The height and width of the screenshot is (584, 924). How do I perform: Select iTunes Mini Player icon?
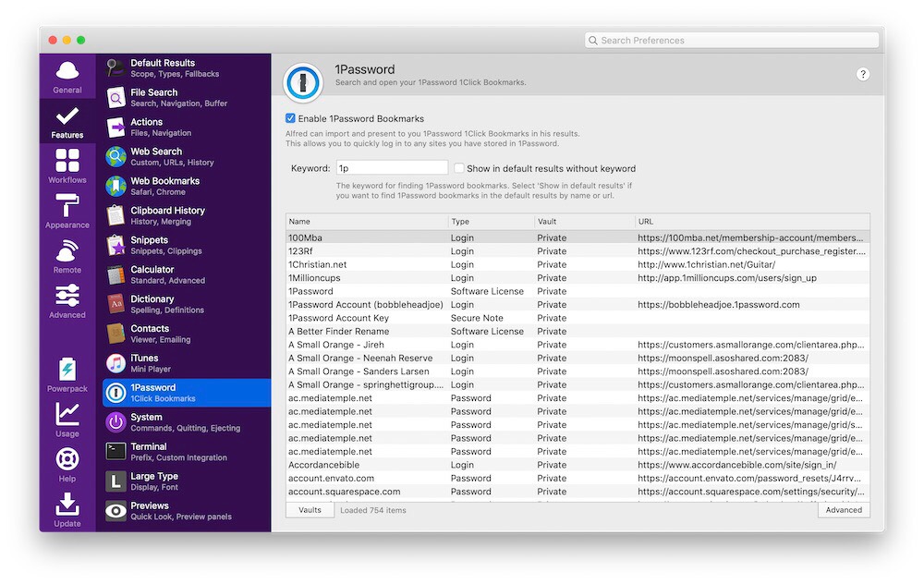click(116, 362)
